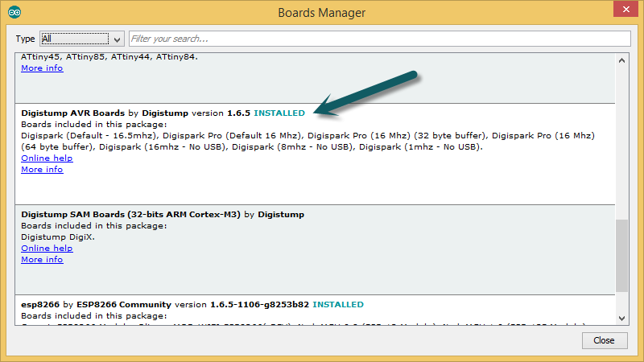The width and height of the screenshot is (644, 362).
Task: Click the scrollbar up arrow
Action: tap(621, 60)
